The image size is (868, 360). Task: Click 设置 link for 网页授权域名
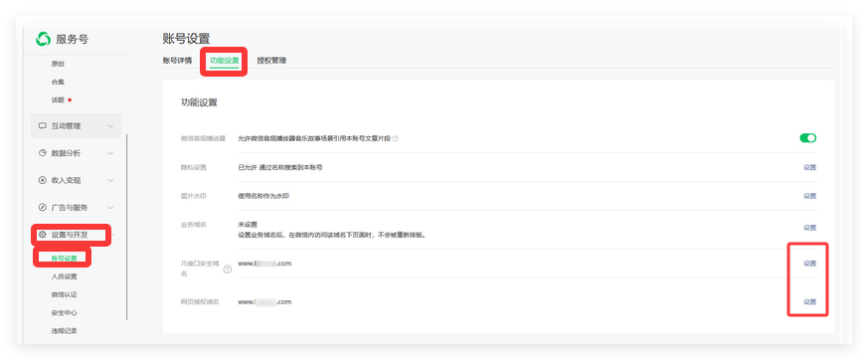810,302
